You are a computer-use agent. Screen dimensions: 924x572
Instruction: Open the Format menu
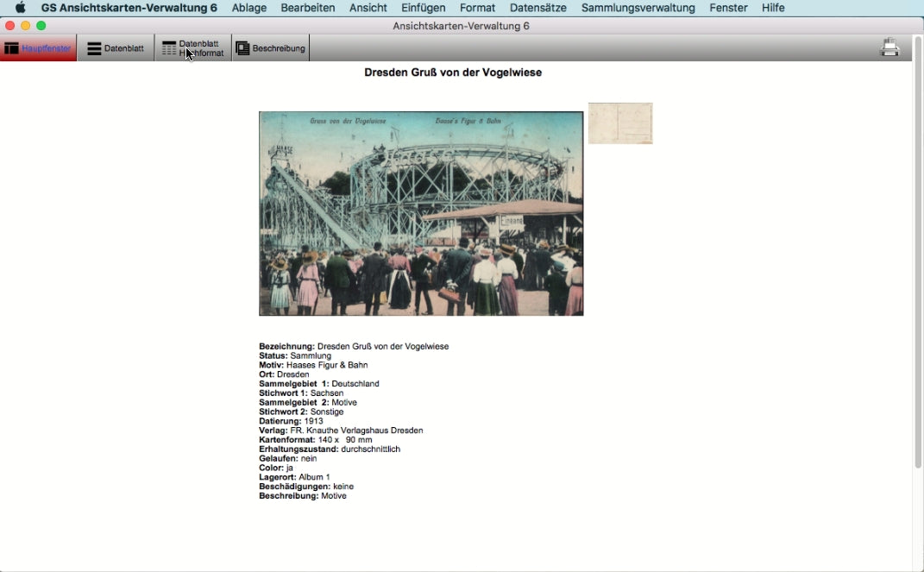click(x=477, y=8)
